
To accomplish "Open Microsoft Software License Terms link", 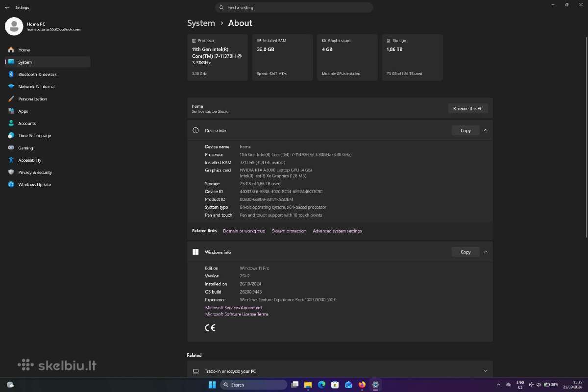I will click(x=237, y=314).
